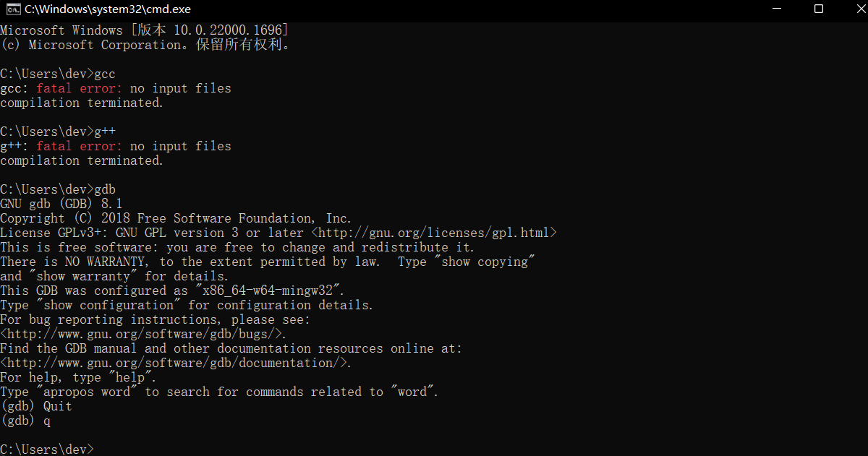Click the cmd.exe icon in title bar
Viewport: 868px width, 456px height.
click(x=12, y=9)
